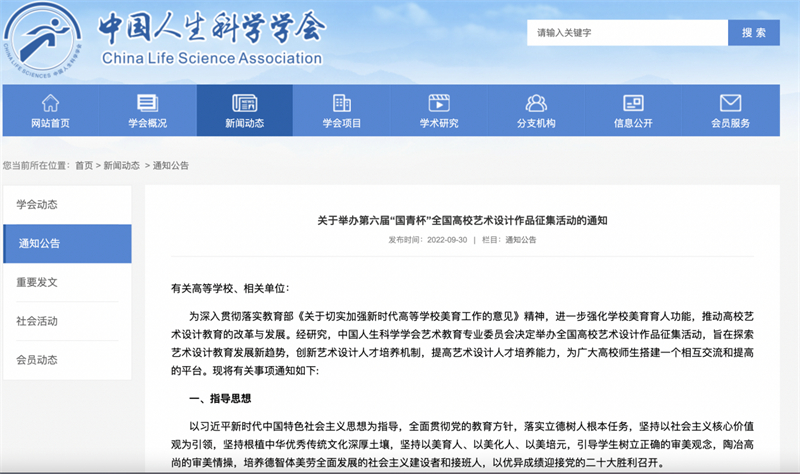Click the newspaper icon above 新闻动态
The height and width of the screenshot is (474, 800).
244,102
